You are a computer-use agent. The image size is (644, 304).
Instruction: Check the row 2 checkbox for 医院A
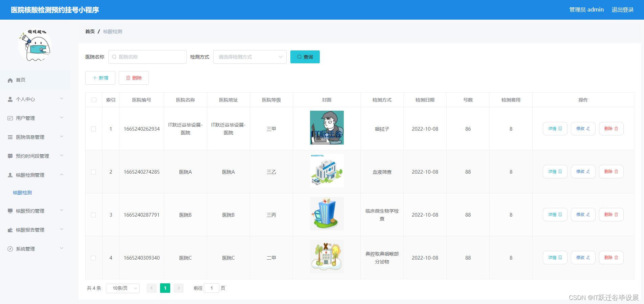pyautogui.click(x=93, y=172)
